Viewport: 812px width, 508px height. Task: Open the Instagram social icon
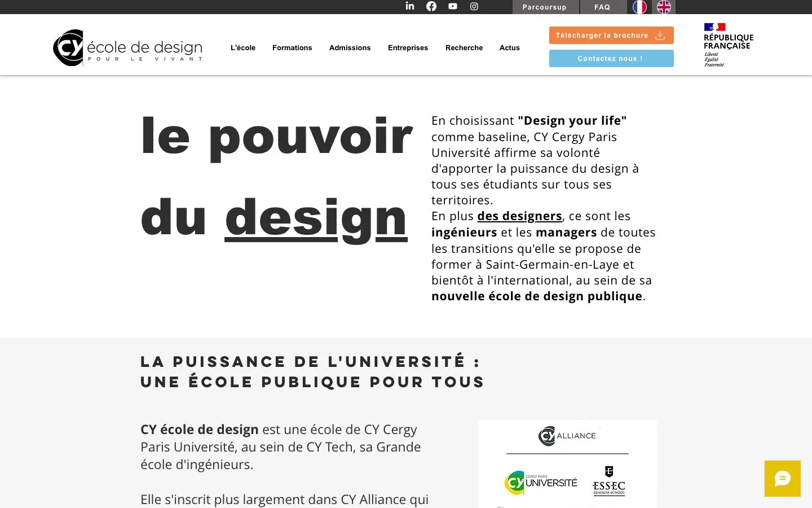[x=474, y=6]
